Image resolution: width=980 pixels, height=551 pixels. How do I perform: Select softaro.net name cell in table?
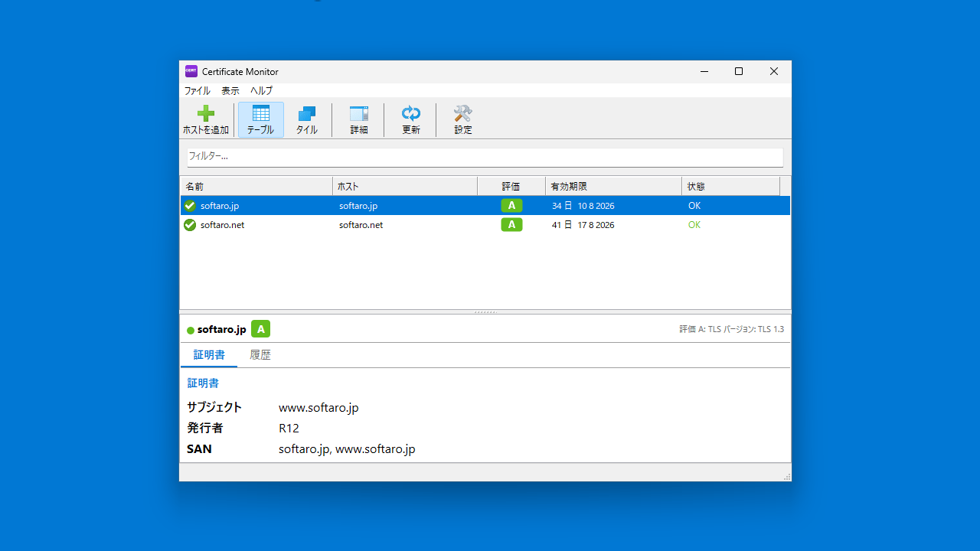223,225
